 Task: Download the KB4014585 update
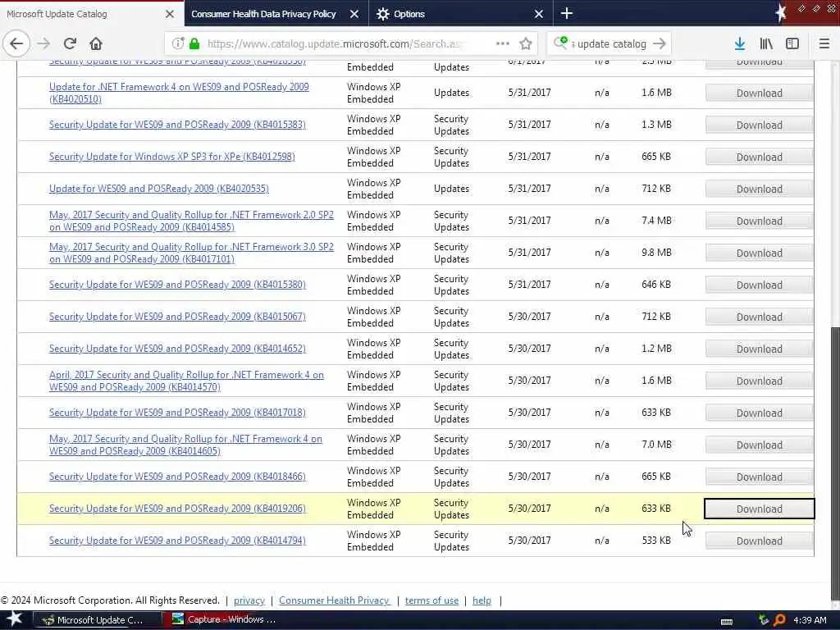point(759,221)
